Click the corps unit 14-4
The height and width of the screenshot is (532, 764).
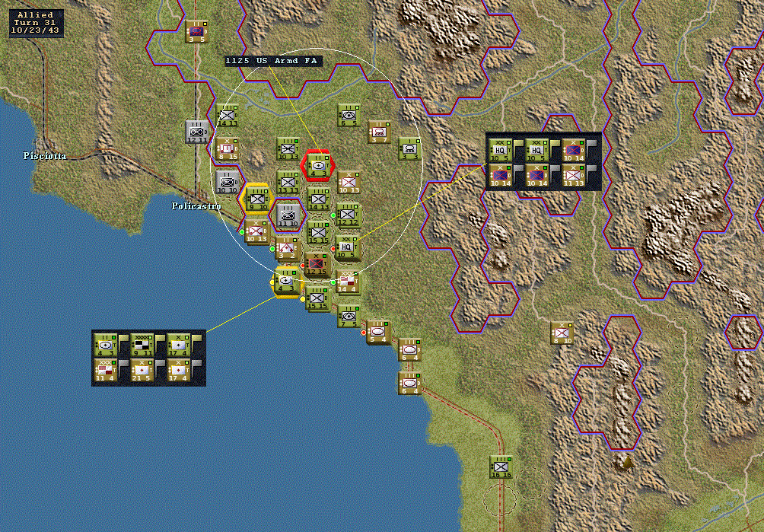[348, 282]
